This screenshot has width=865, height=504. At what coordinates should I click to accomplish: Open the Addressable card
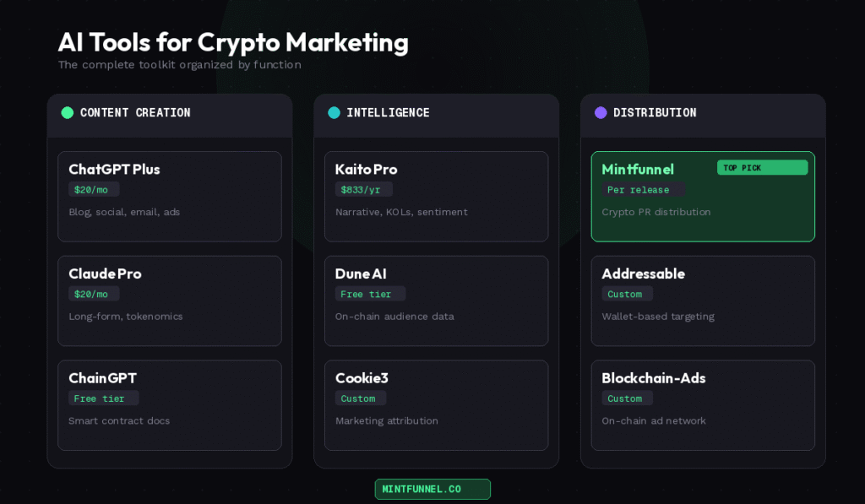[703, 301]
